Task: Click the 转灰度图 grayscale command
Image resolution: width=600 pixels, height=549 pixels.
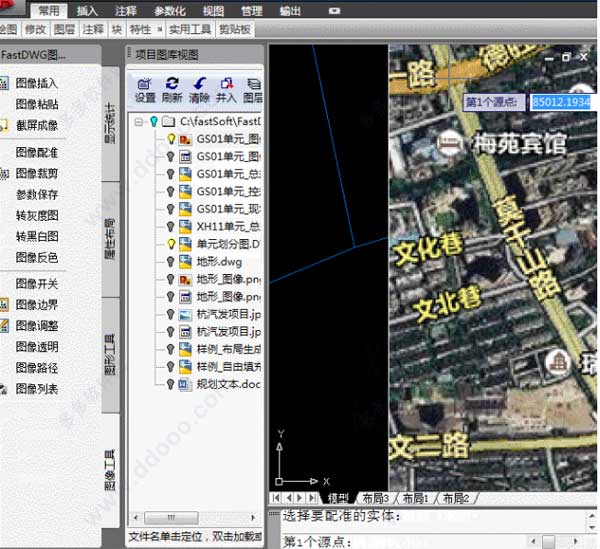Action: pos(37,215)
